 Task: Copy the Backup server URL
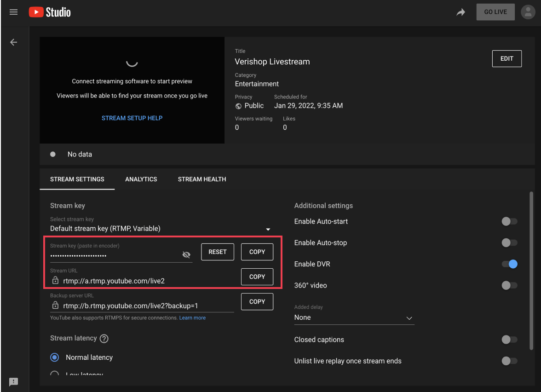coord(257,302)
